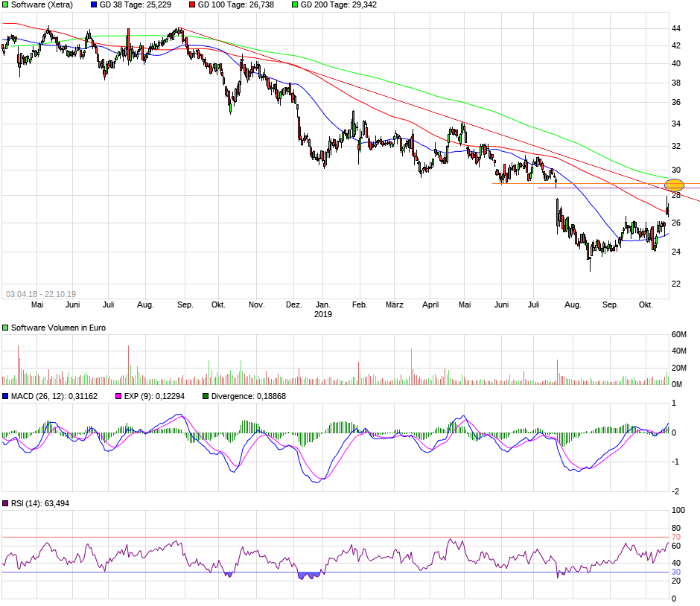
Task: Click the MACD axis value -2
Action: coord(675,491)
